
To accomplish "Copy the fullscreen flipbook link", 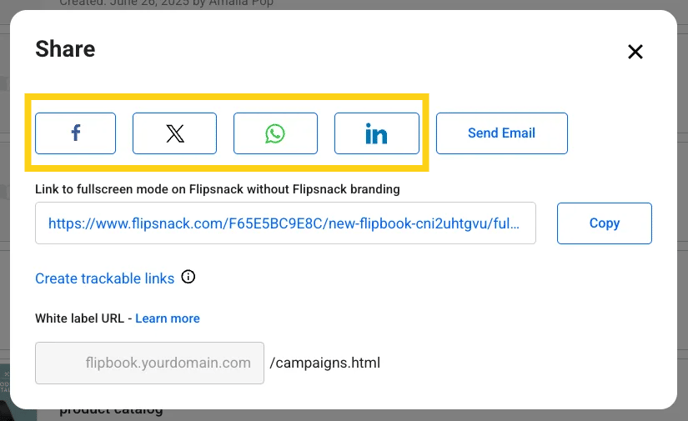I will tap(604, 223).
